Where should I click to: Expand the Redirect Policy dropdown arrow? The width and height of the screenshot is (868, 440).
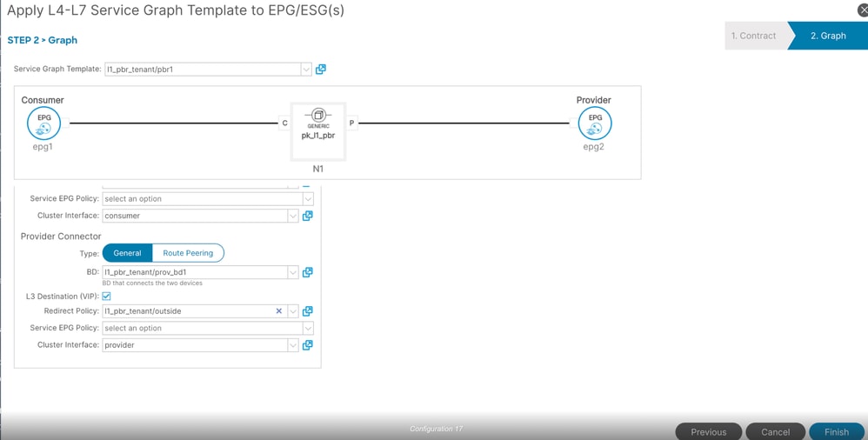293,311
